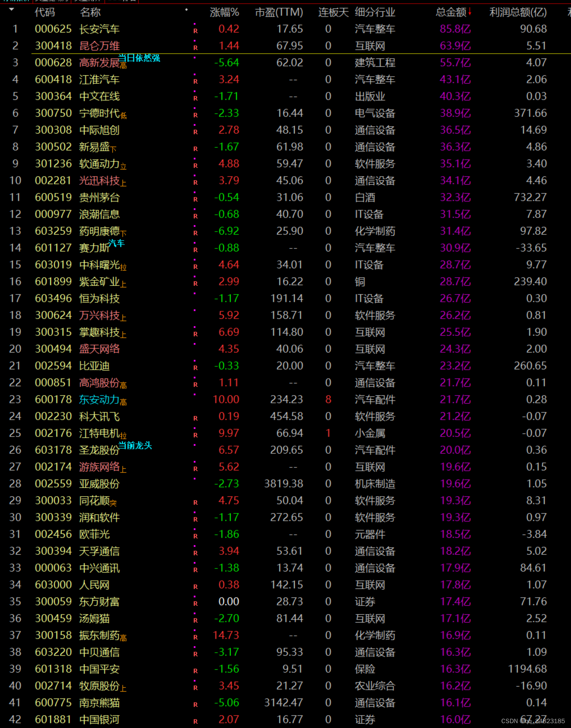Select stock name 东安动力
571x728 pixels.
[99, 400]
